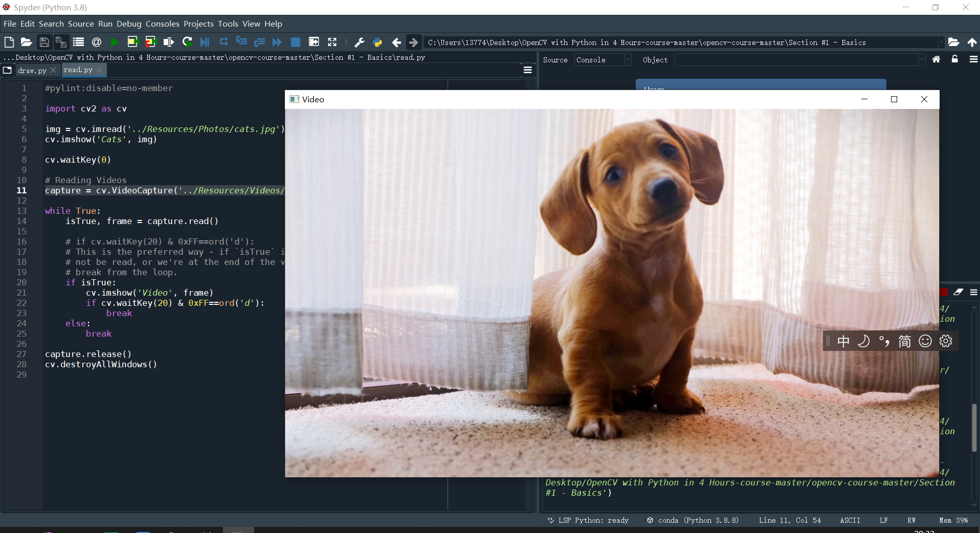
Task: Step into function debug icon
Action: [241, 42]
